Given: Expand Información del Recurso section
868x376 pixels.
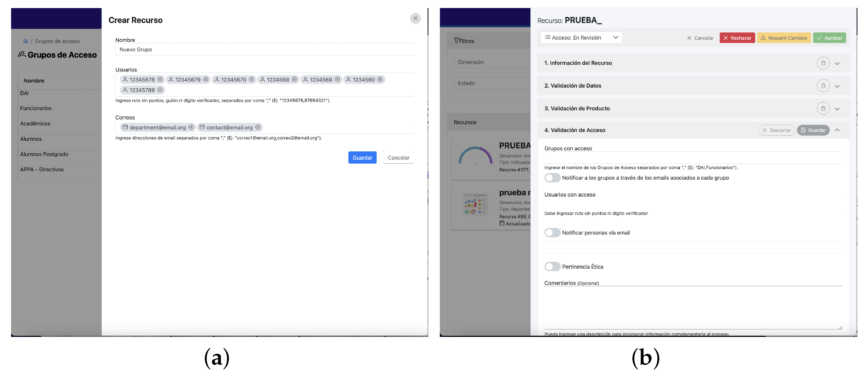Looking at the screenshot, I should point(837,63).
